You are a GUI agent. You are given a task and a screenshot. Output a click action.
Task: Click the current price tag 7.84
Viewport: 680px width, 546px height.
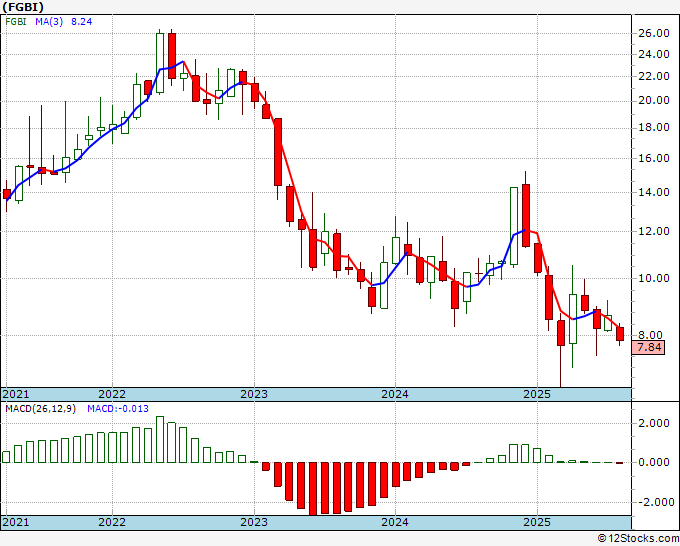point(648,347)
